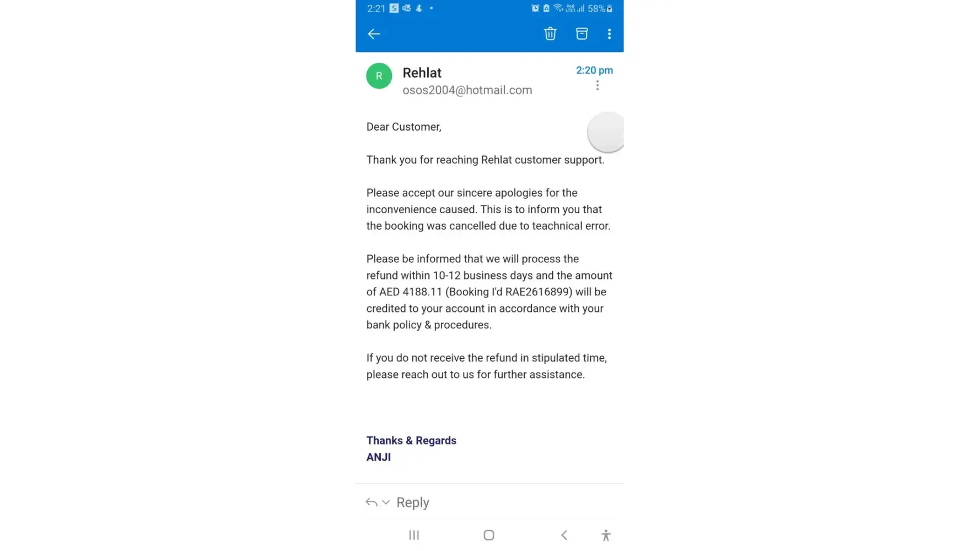This screenshot has height=551, width=980.
Task: Tap the 2:20 pm timestamp
Action: point(594,71)
